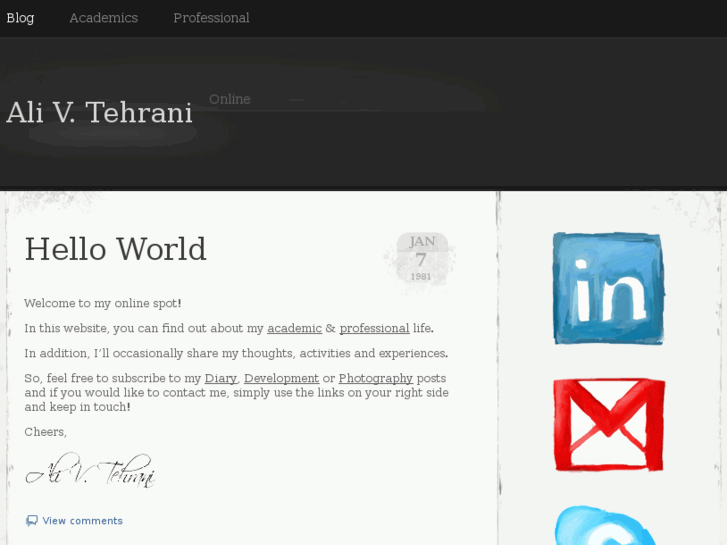This screenshot has height=545, width=727.
Task: Open the LinkedIn profile icon
Action: coord(608,288)
